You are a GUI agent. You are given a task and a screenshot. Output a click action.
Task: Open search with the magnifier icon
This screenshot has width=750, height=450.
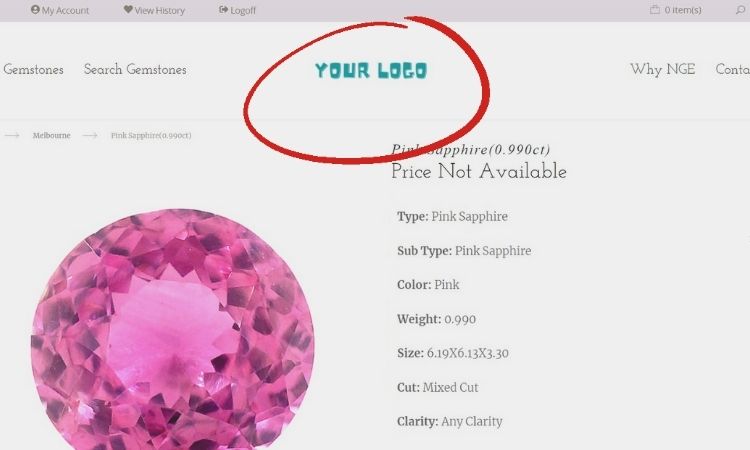point(740,10)
